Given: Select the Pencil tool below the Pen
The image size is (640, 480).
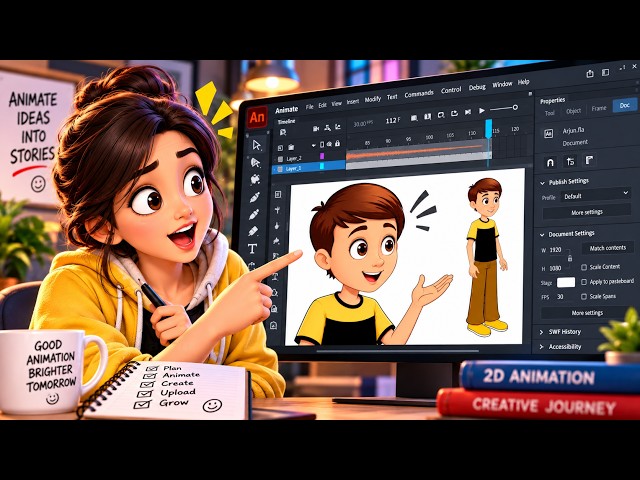Looking at the screenshot, I should [x=254, y=214].
